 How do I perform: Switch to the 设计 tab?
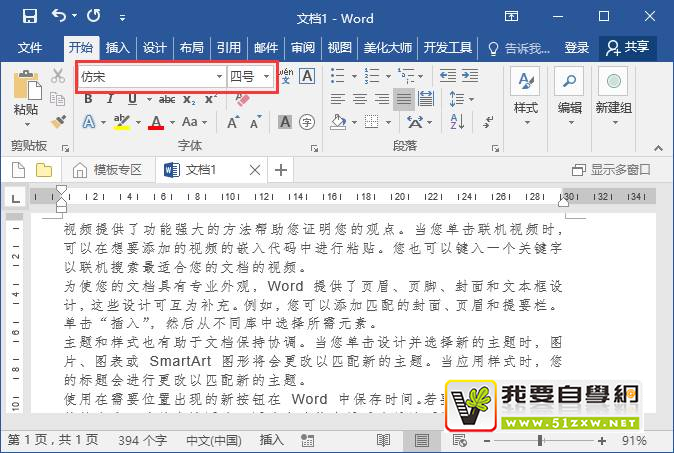154,47
